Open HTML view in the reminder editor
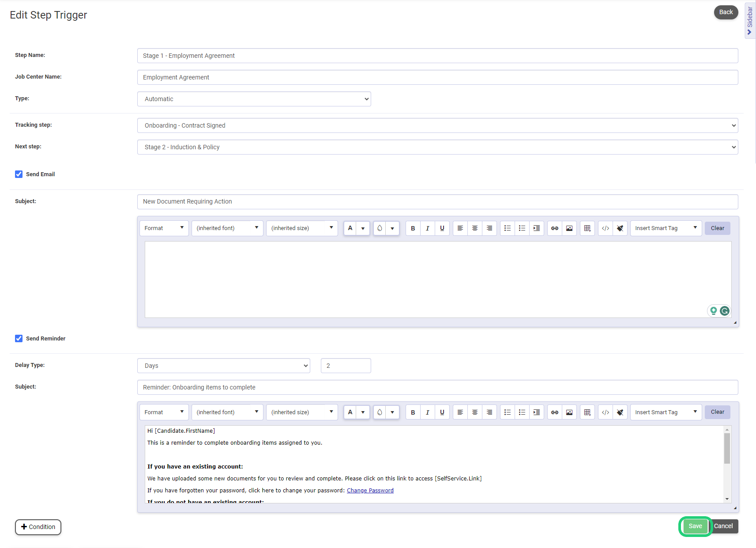Screen dimensions: 756x548 [x=605, y=412]
